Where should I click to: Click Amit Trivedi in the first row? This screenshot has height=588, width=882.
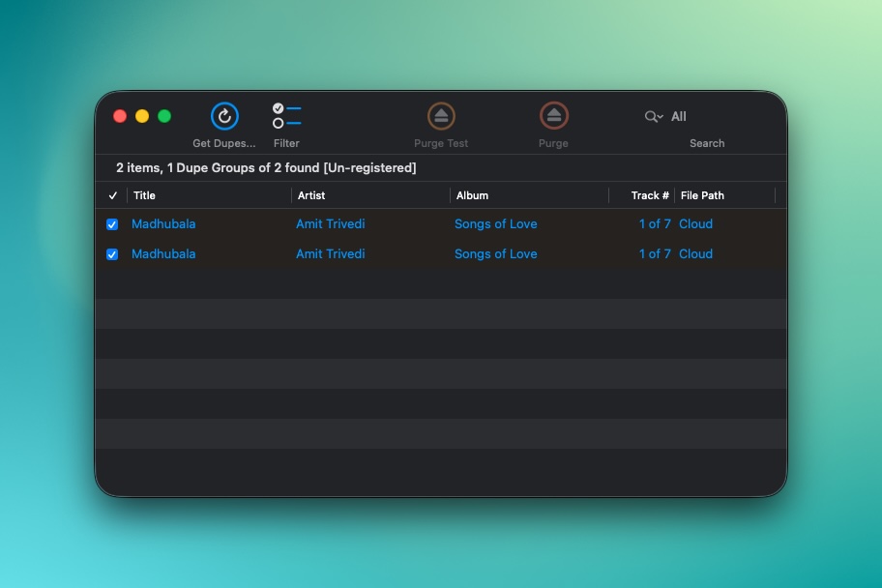point(331,224)
